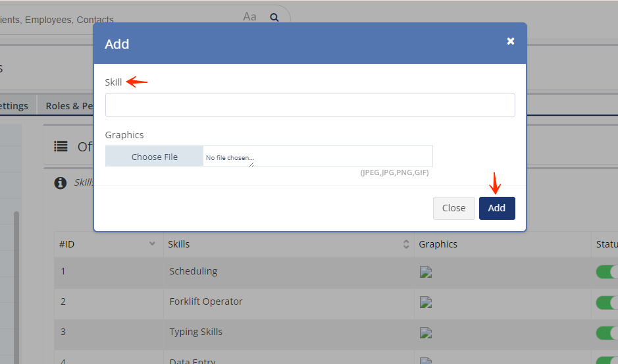
Task: Click the Choose File button
Action: [155, 157]
